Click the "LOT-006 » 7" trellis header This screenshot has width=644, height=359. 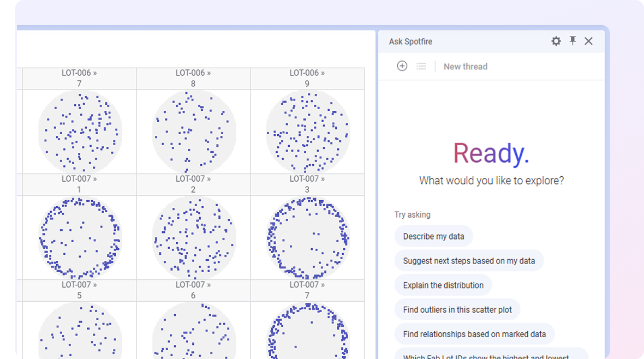pos(79,79)
